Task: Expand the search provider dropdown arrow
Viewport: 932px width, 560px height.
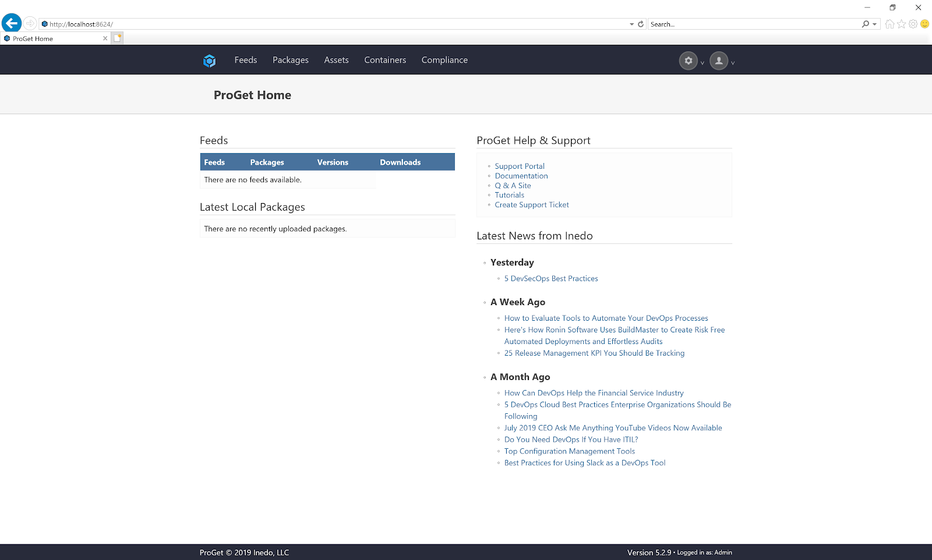Action: pyautogui.click(x=874, y=24)
